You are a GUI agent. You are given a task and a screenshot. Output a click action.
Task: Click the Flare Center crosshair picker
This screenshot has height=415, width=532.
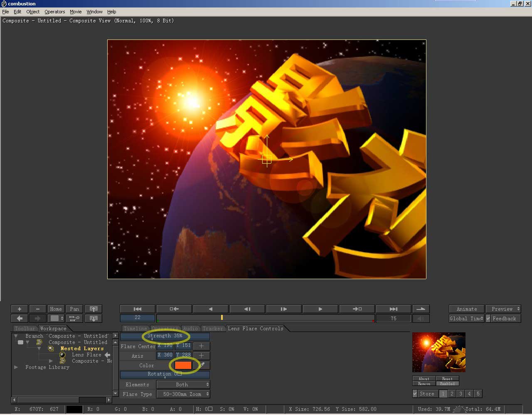point(202,346)
